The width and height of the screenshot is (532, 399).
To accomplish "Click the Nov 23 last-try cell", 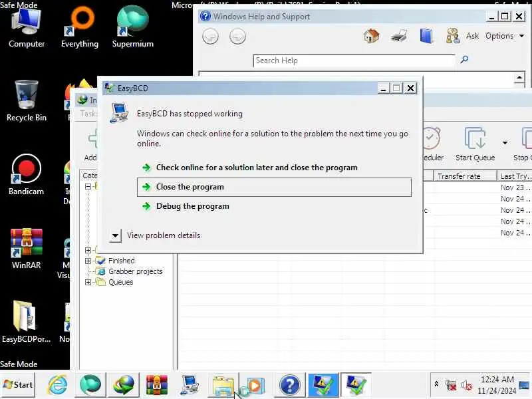I will (514, 188).
